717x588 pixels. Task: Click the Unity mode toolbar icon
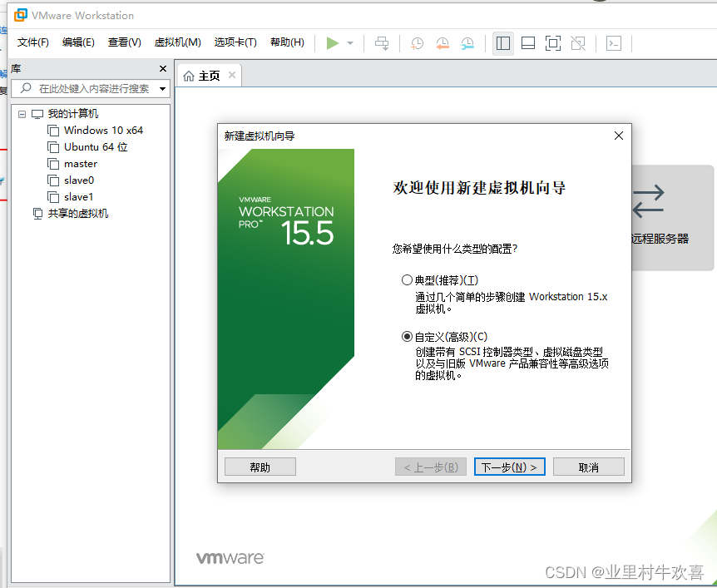click(578, 43)
